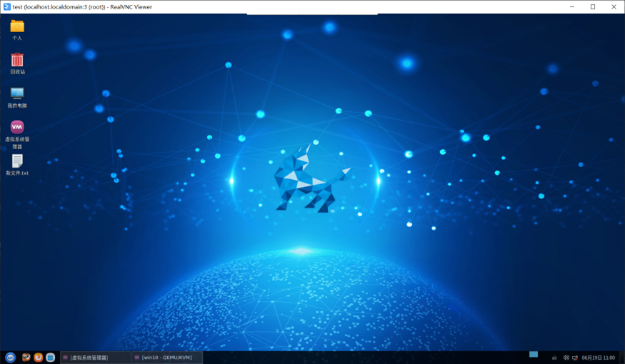Switch to 虚拟系统管理器 taskbar window
Viewport: 625px width, 364px height.
pos(96,358)
